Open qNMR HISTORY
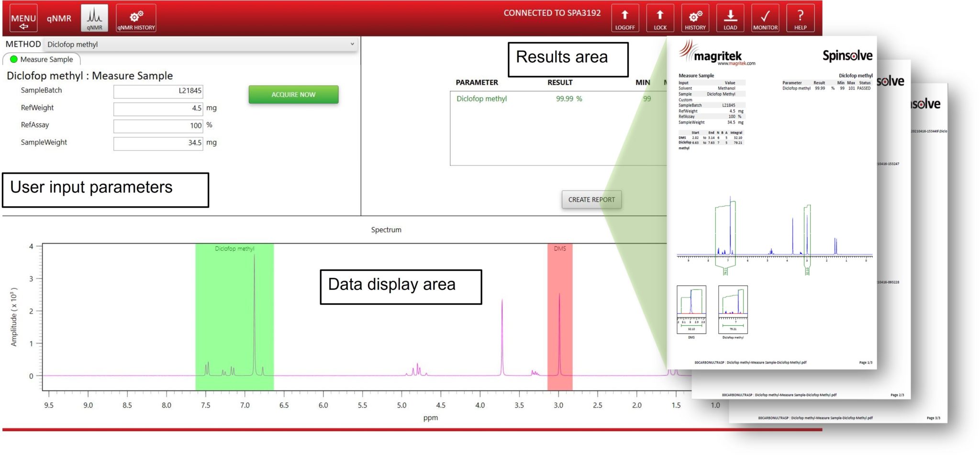 (x=135, y=18)
